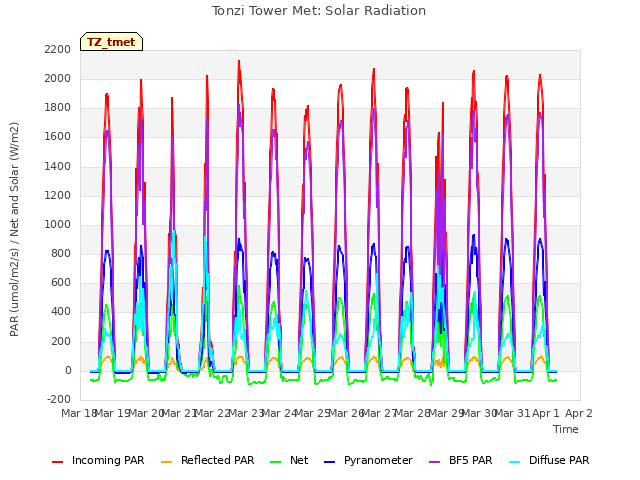Click the x-axis title Time
640x480 pixels.
click(566, 429)
